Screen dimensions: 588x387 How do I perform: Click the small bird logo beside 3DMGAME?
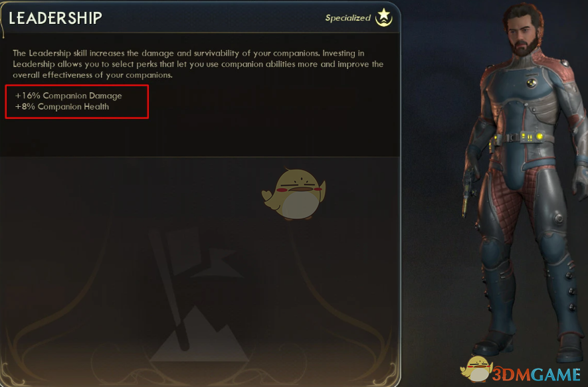(x=476, y=369)
